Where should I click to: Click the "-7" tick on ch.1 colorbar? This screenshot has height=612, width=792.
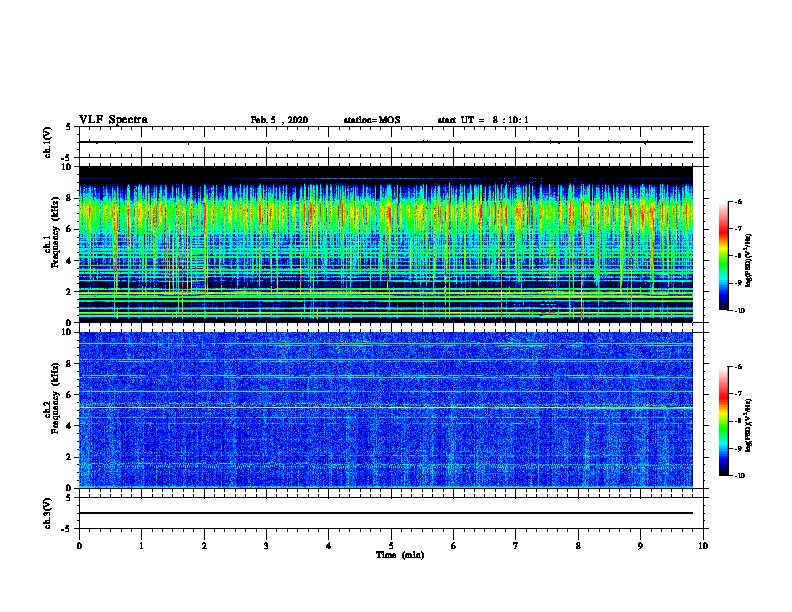pyautogui.click(x=738, y=229)
